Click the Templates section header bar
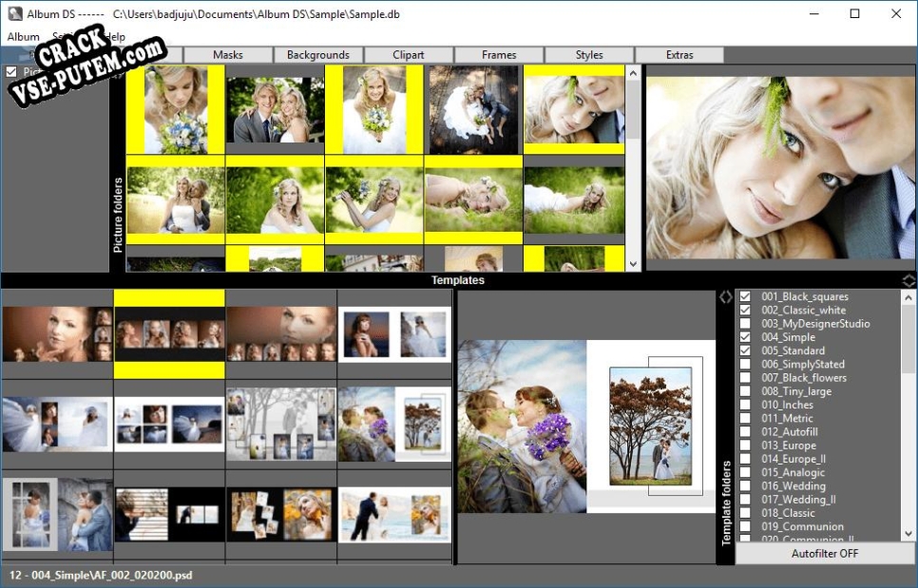 457,280
